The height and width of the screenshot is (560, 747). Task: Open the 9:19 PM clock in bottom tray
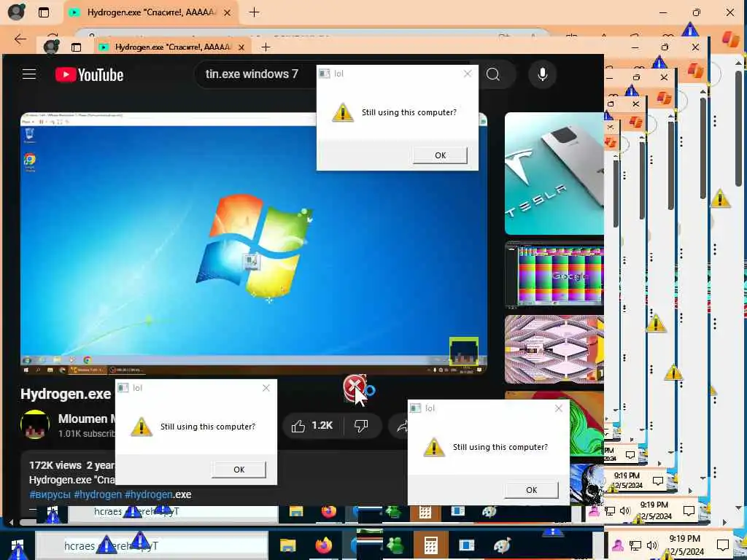tap(684, 545)
